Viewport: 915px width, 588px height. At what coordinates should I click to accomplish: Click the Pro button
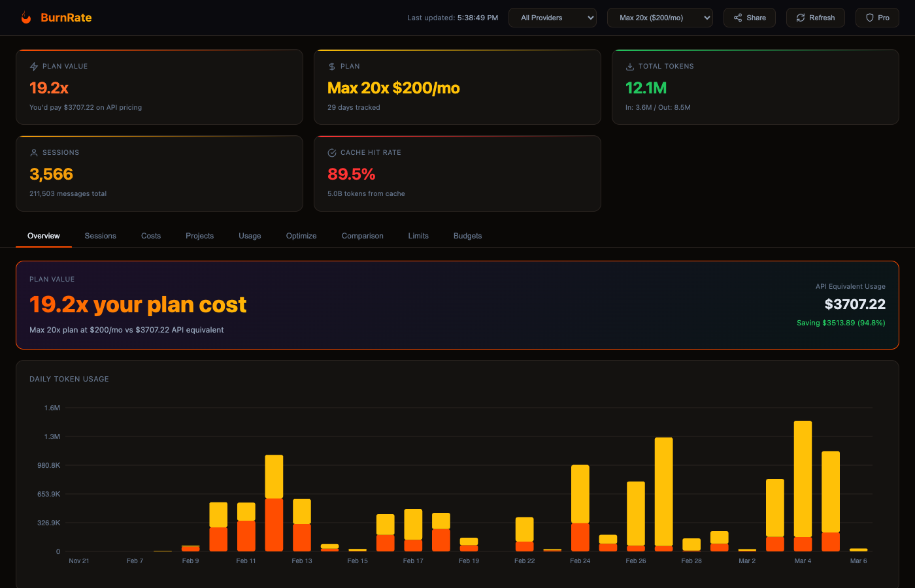pos(876,18)
